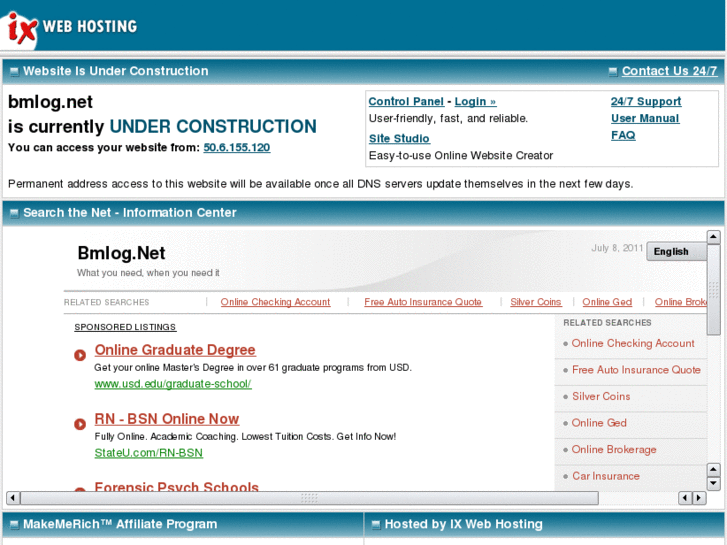
Task: Click the vertical scrollbar thumb of the information frame
Action: click(x=714, y=289)
